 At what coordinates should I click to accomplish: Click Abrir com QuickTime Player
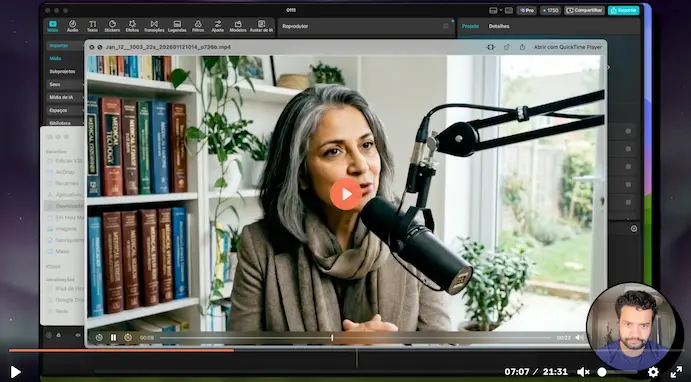click(x=568, y=47)
